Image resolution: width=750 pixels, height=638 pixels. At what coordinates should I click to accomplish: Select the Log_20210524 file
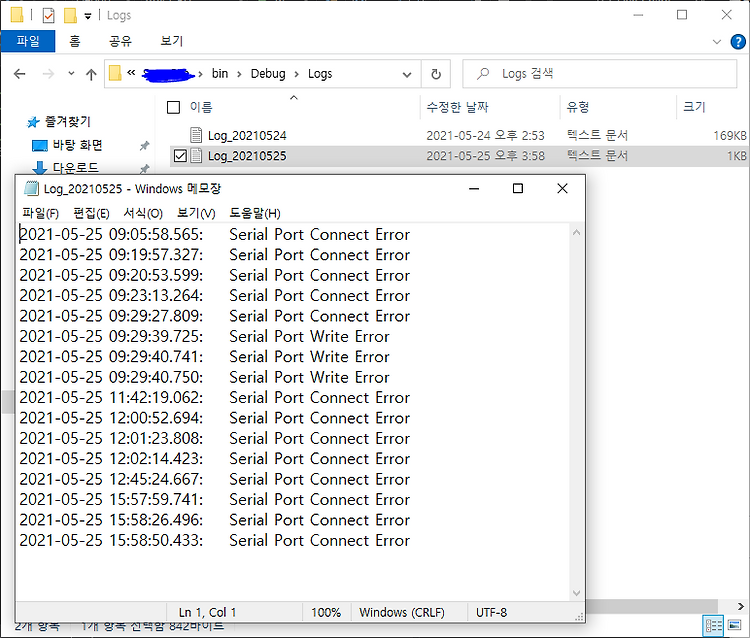247,136
